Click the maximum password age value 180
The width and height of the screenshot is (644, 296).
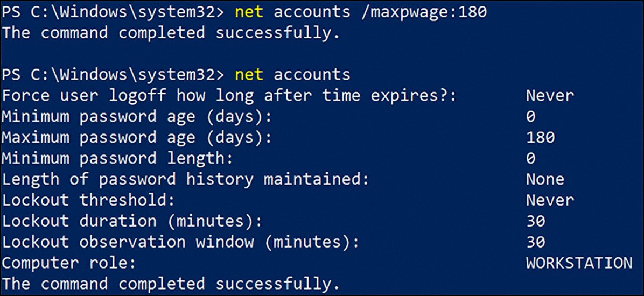point(540,137)
